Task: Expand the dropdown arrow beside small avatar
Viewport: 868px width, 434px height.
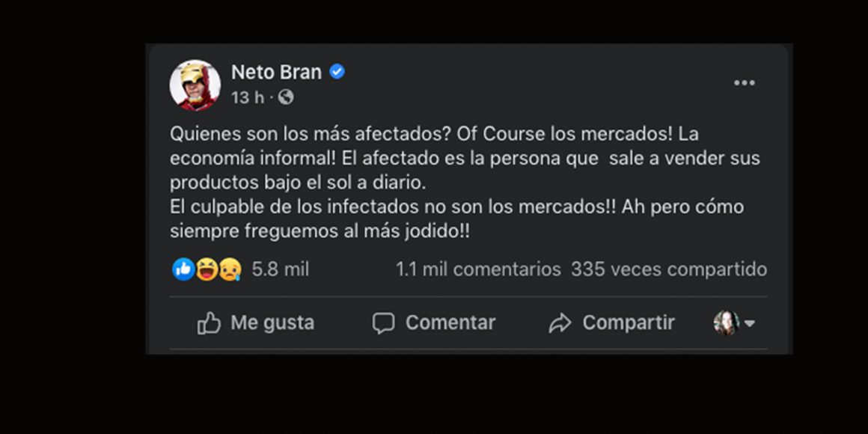Action: coord(750,323)
